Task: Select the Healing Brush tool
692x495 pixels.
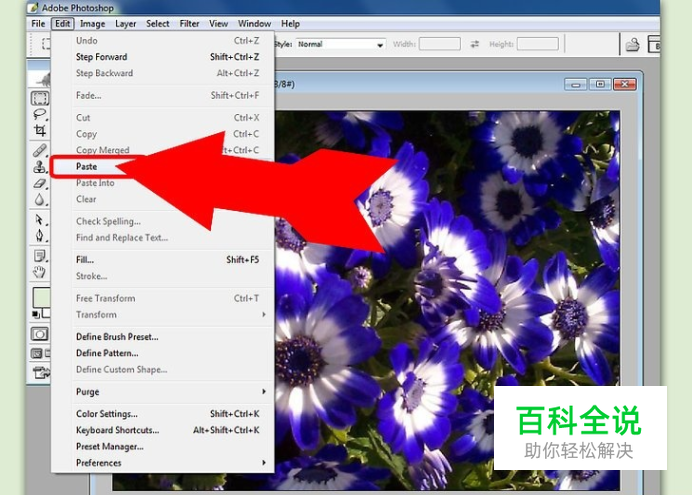Action: (x=39, y=150)
